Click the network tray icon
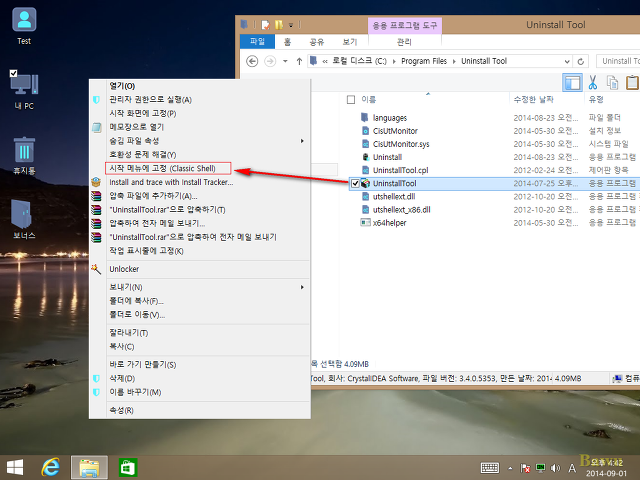Image resolution: width=640 pixels, height=480 pixels. (x=540, y=468)
